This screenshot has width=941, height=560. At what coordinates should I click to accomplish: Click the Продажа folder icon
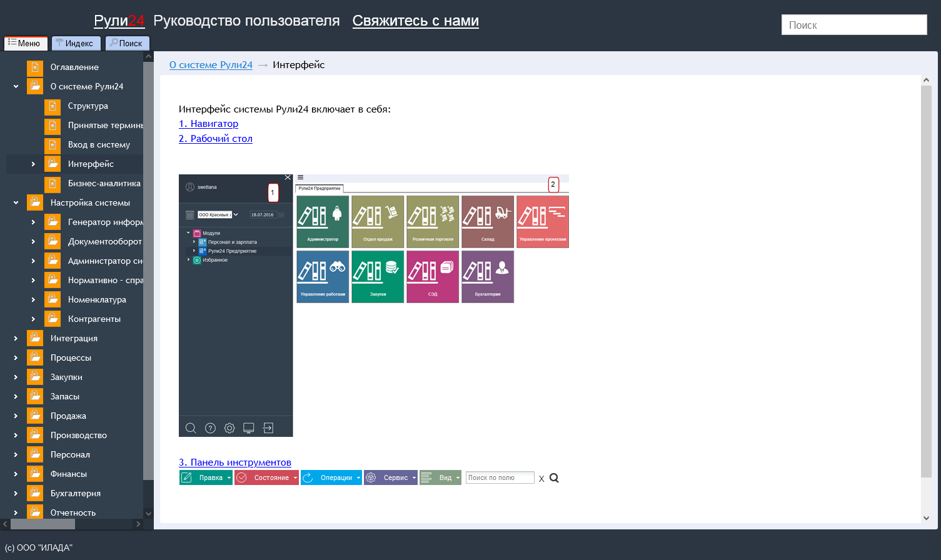point(35,416)
